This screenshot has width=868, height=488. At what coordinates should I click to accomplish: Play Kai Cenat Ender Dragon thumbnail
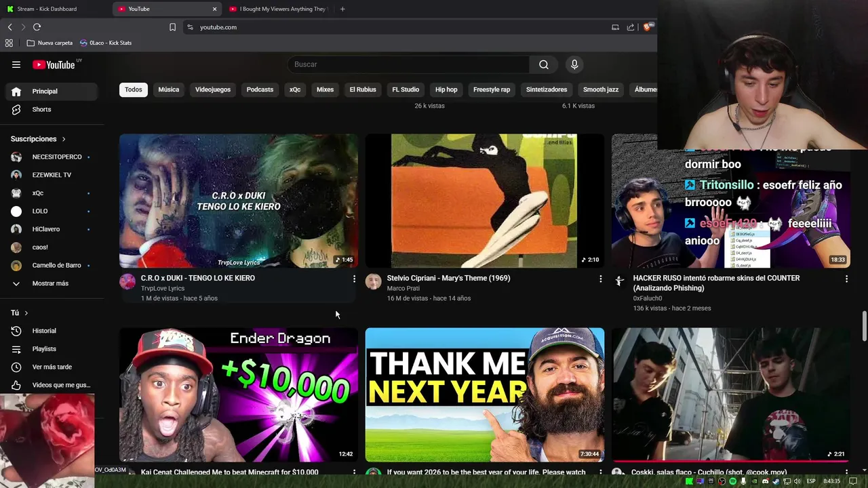[x=239, y=394]
